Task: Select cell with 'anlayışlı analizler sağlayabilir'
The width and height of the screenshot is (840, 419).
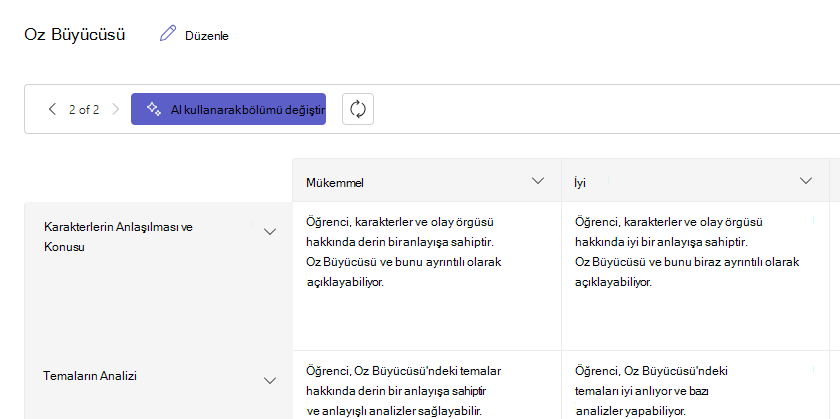Action: point(427,385)
